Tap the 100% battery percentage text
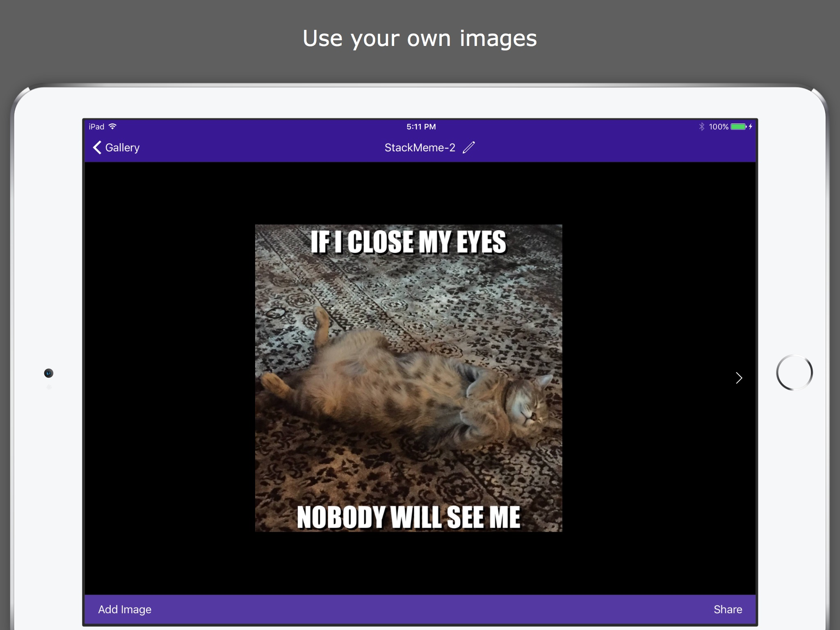Screen dimensions: 840x630 (718, 126)
